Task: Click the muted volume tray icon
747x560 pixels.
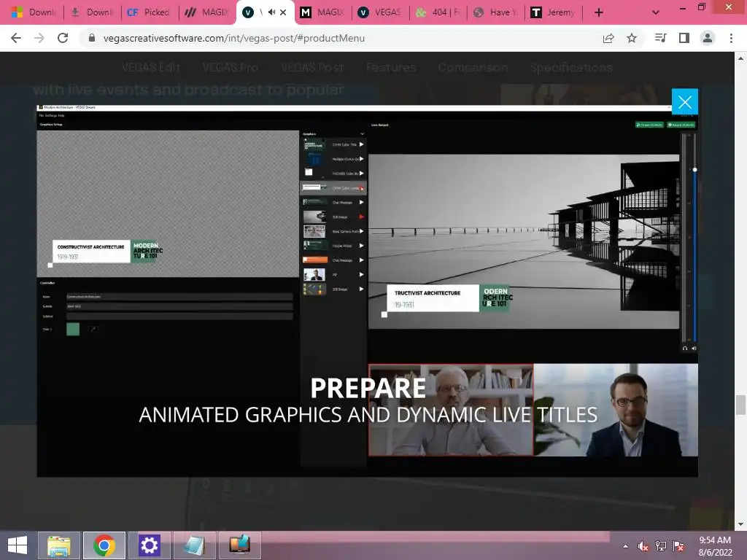Action: pos(643,546)
